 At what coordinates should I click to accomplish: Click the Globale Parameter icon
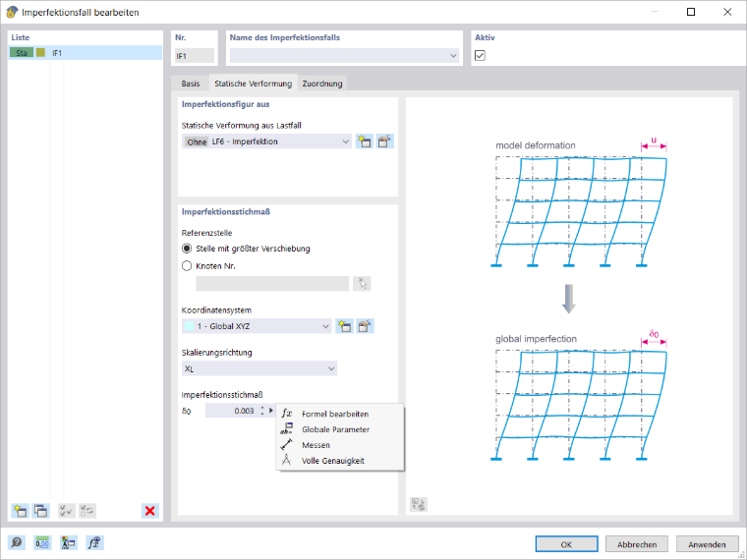coord(287,429)
